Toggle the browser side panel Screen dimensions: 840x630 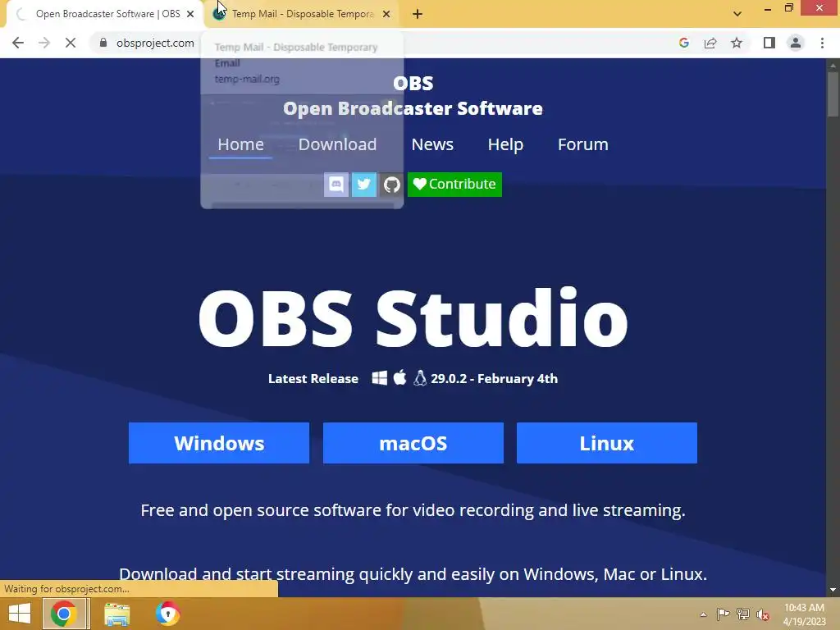(769, 43)
